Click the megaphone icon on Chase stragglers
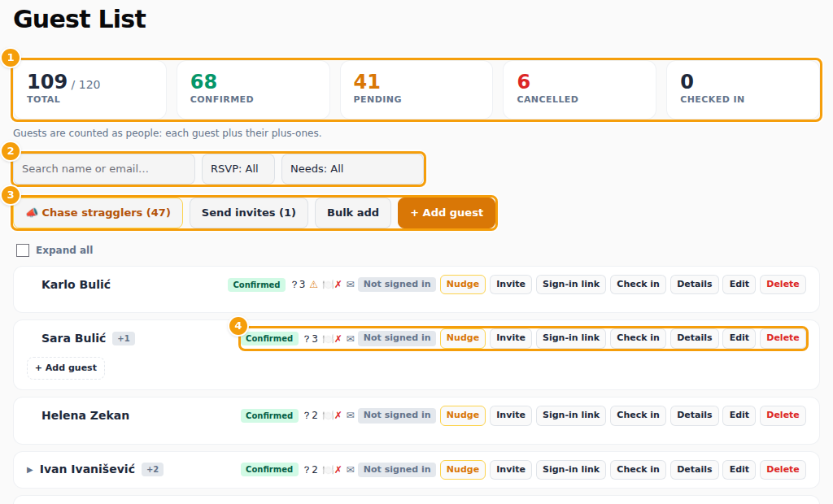 [32, 212]
